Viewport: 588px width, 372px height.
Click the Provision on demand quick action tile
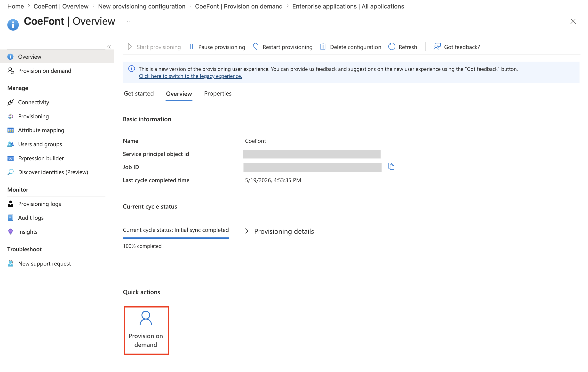[146, 330]
